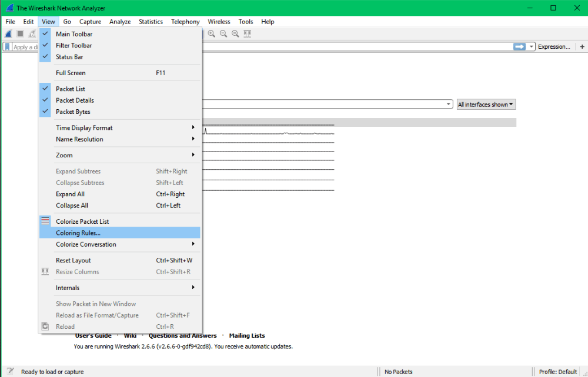Click Reload as File Format/Capture entry
Viewport: 588px width, 377px height.
coord(119,315)
